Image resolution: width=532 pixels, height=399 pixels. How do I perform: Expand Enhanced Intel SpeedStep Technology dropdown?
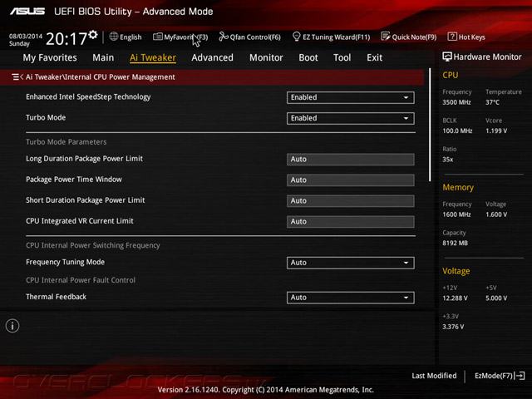(351, 97)
